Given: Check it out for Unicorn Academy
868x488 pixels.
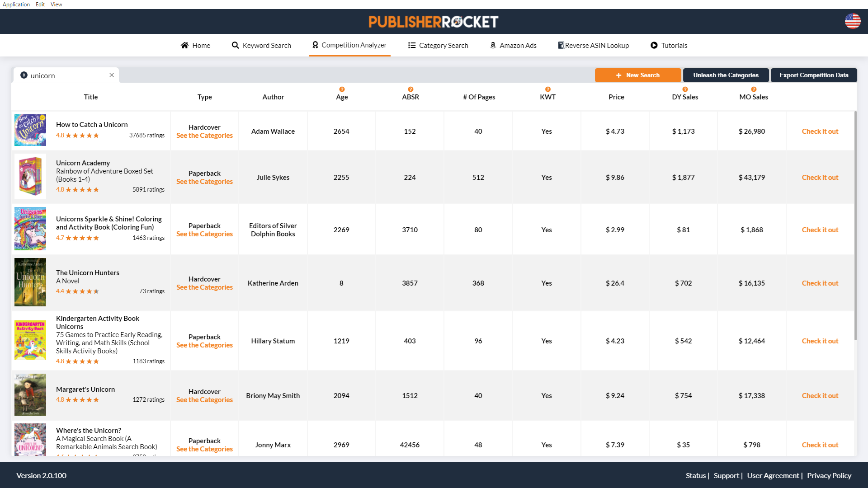Looking at the screenshot, I should [820, 178].
